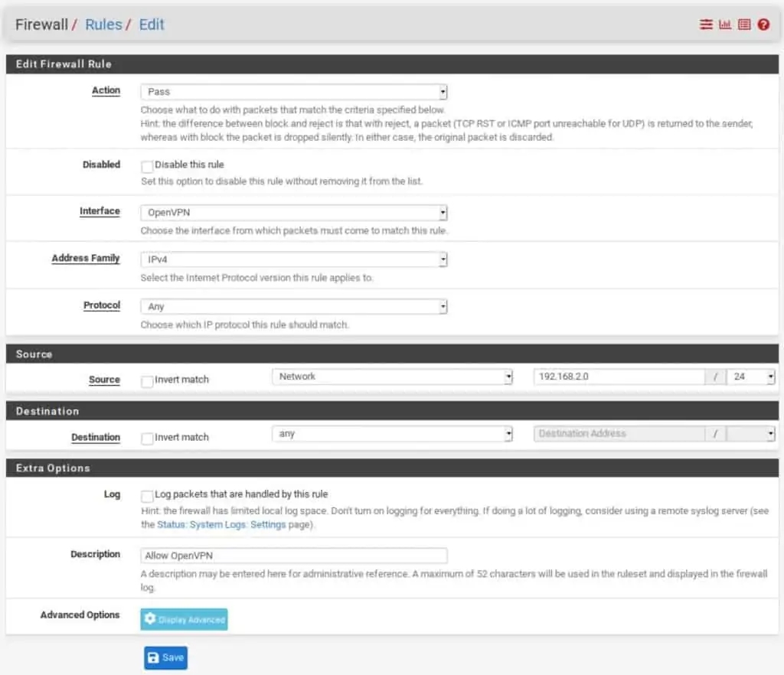
Task: Open the bar chart status icon
Action: [724, 24]
